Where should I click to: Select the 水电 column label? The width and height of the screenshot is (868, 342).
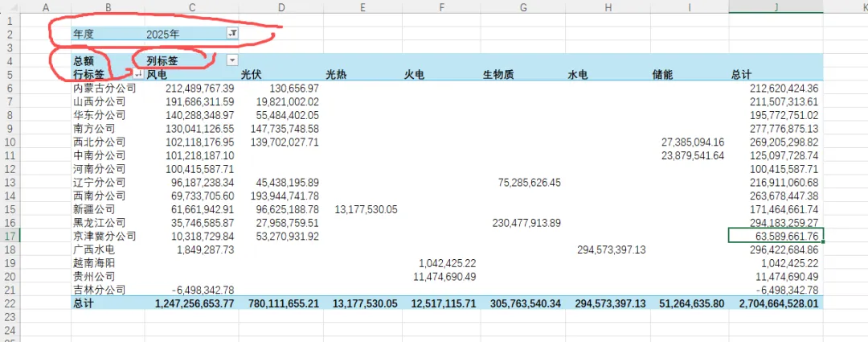point(578,74)
